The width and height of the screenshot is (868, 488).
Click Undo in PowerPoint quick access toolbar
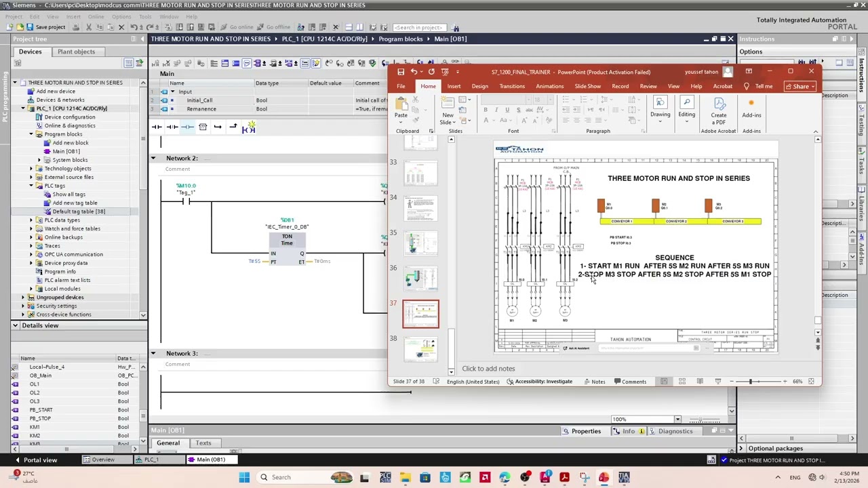(414, 72)
